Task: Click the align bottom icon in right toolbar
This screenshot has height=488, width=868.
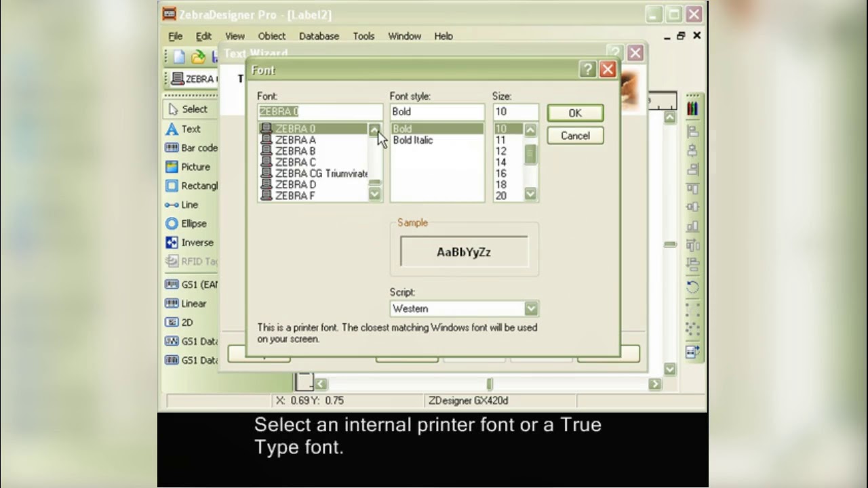Action: click(x=692, y=226)
